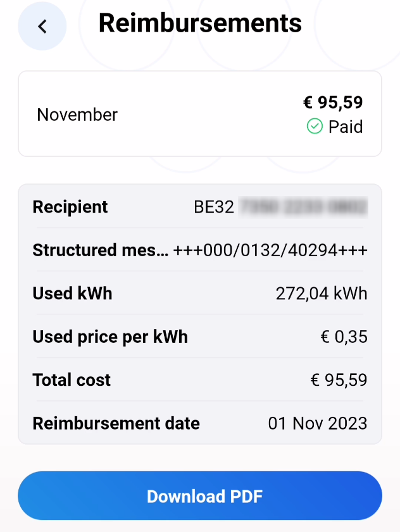Click the green Paid checkmark icon
Viewport: 400px width, 532px height.
315,127
